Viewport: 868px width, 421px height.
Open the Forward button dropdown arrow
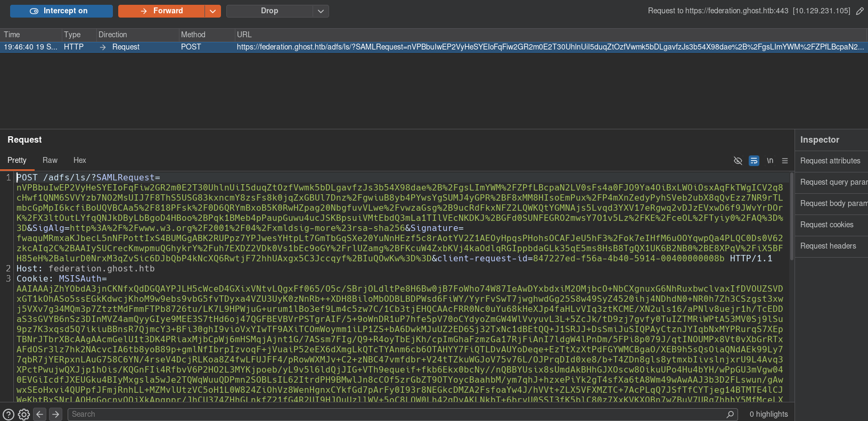213,11
